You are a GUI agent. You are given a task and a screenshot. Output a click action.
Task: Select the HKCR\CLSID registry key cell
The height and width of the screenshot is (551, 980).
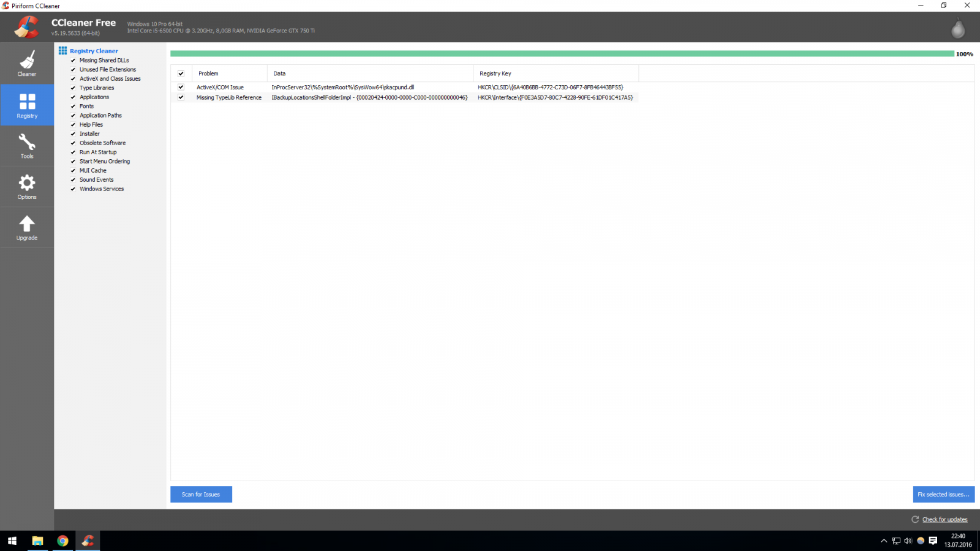[x=550, y=87]
